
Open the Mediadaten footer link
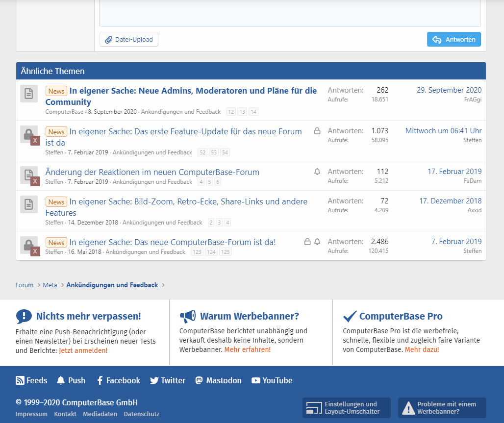100,414
